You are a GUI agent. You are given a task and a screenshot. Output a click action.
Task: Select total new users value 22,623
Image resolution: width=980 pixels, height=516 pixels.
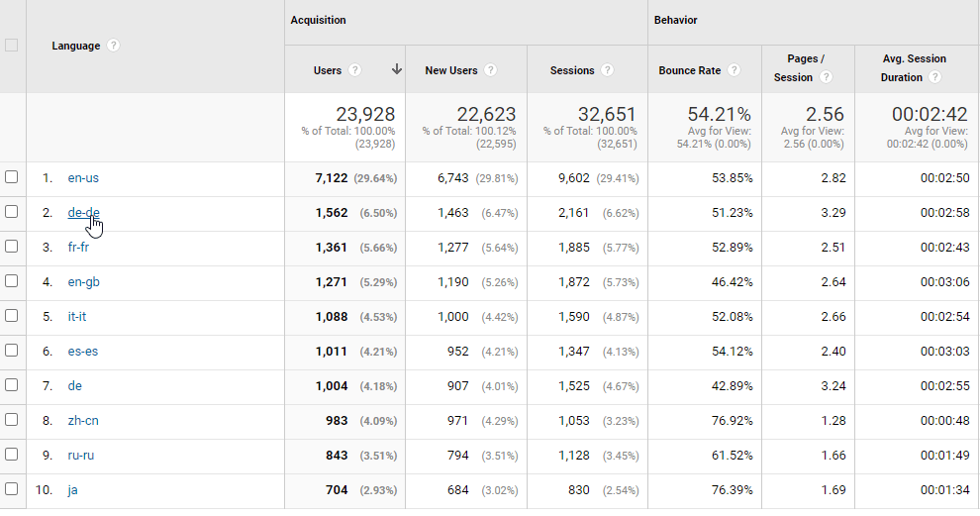486,114
